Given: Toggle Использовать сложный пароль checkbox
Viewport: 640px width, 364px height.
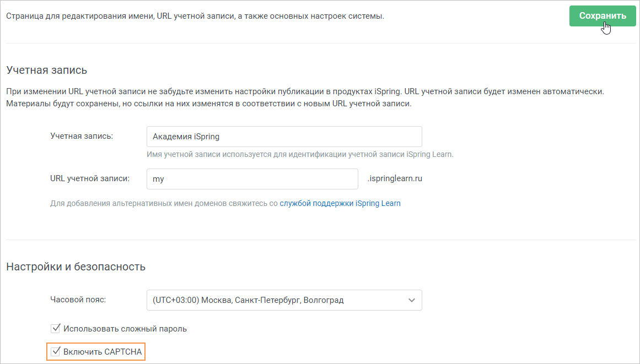Looking at the screenshot, I should [56, 329].
